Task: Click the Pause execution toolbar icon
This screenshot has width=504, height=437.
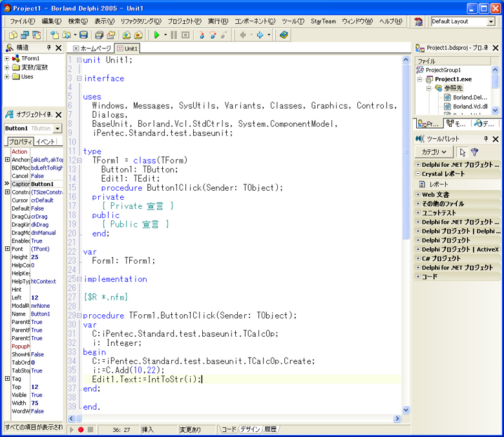Action: point(174,35)
